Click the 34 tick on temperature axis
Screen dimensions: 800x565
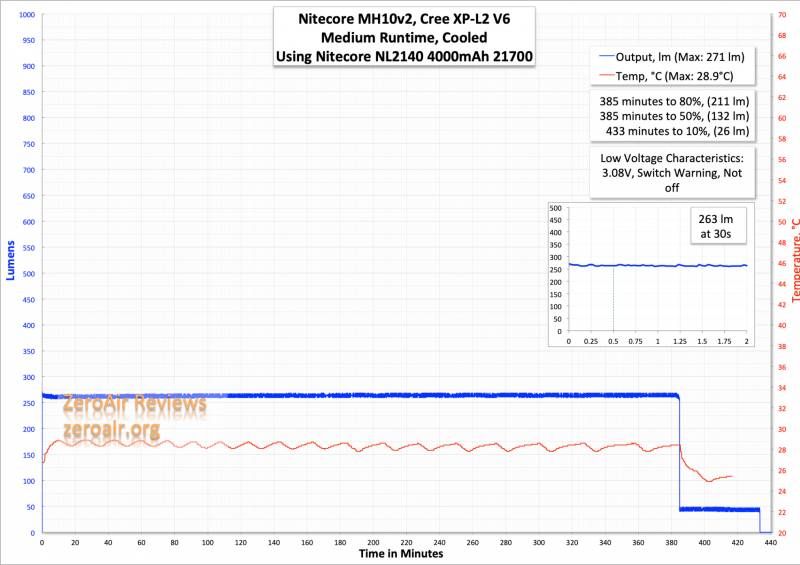(782, 388)
